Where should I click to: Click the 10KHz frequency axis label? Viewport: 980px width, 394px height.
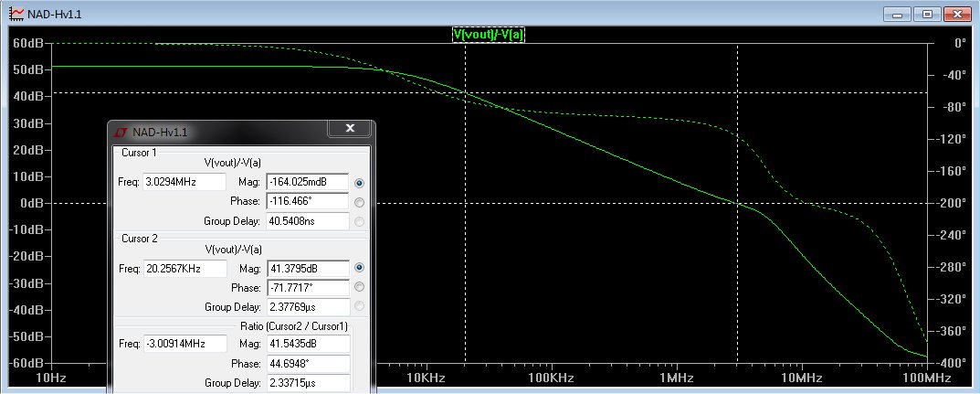424,378
